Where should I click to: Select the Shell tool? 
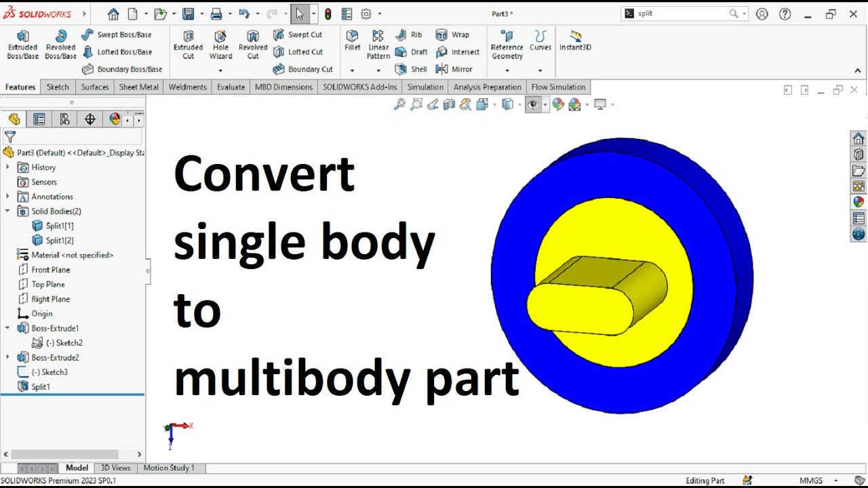pyautogui.click(x=411, y=69)
